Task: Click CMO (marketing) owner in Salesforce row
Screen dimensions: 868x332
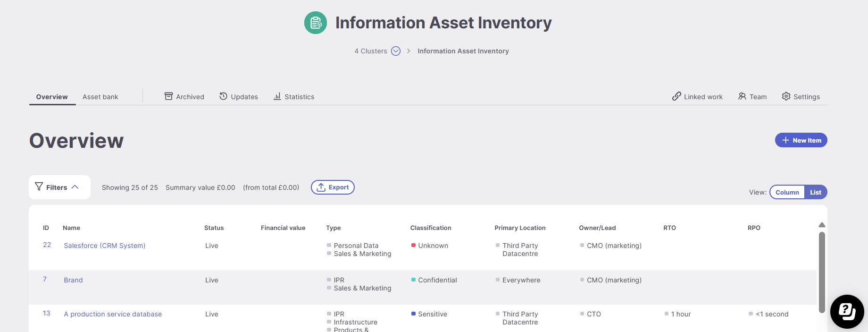Action: point(614,246)
